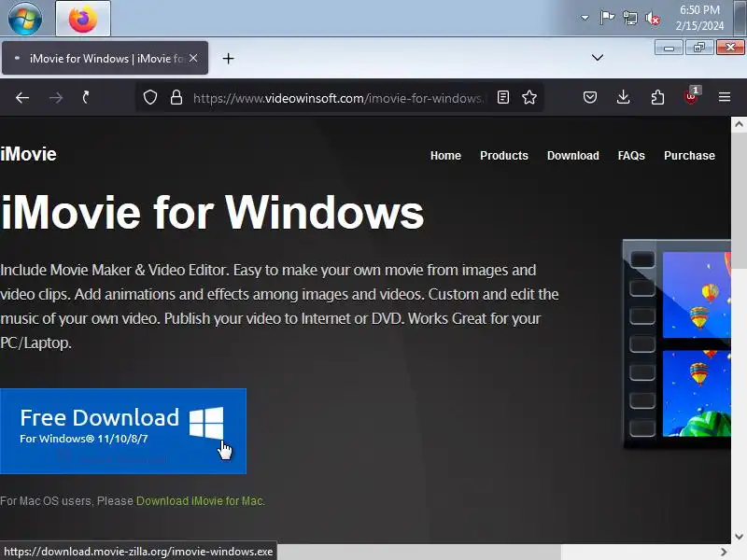Open the Action Center flag icon
747x560 pixels.
(607, 18)
